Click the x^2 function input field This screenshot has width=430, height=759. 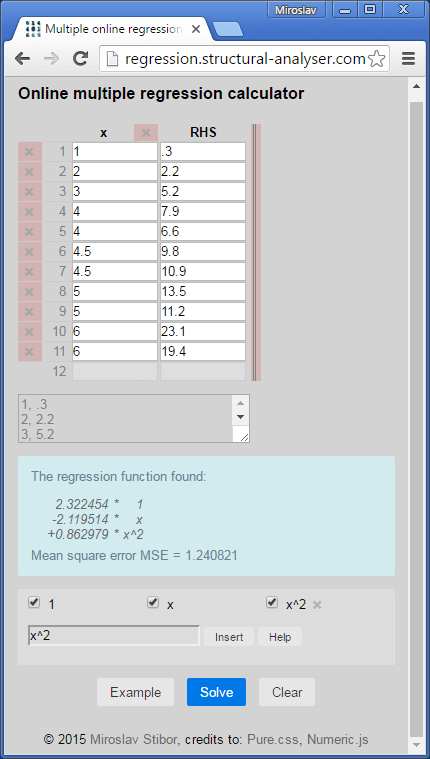(x=114, y=636)
